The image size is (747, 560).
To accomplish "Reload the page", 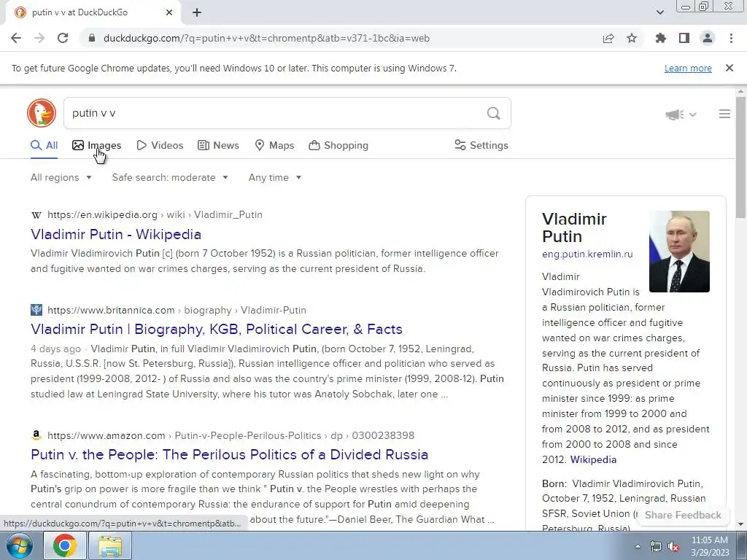I will tap(63, 38).
